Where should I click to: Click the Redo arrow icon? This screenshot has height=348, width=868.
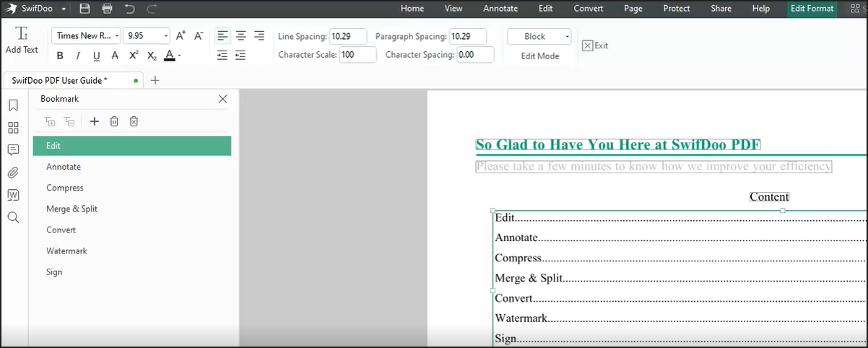click(152, 9)
